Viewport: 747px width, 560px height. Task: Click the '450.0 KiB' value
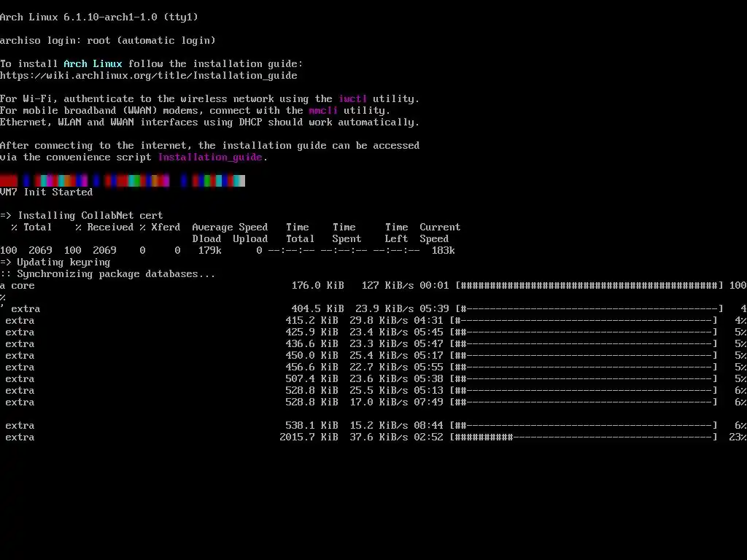311,355
